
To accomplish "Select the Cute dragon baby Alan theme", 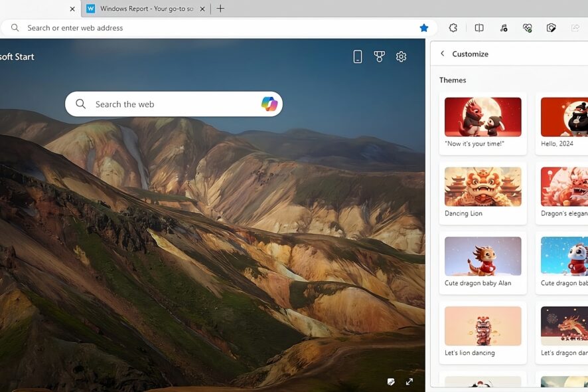I will pos(482,263).
